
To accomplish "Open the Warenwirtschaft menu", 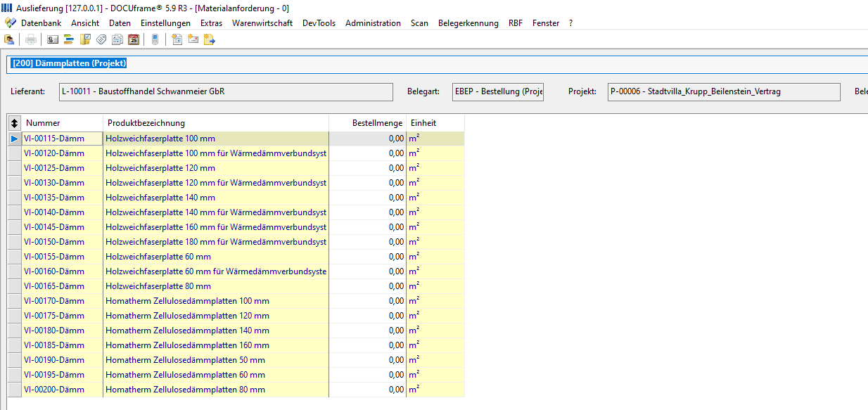I will [262, 23].
